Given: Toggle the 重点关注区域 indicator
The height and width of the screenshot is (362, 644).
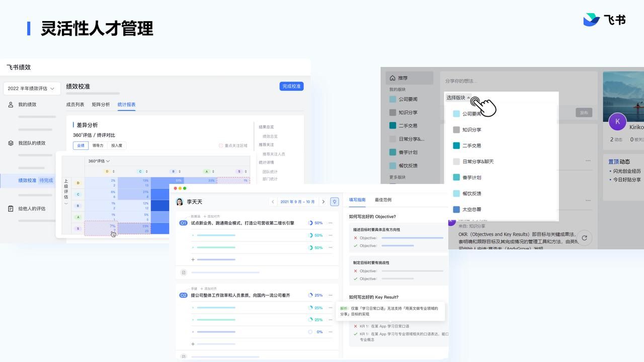Looking at the screenshot, I should pyautogui.click(x=233, y=146).
